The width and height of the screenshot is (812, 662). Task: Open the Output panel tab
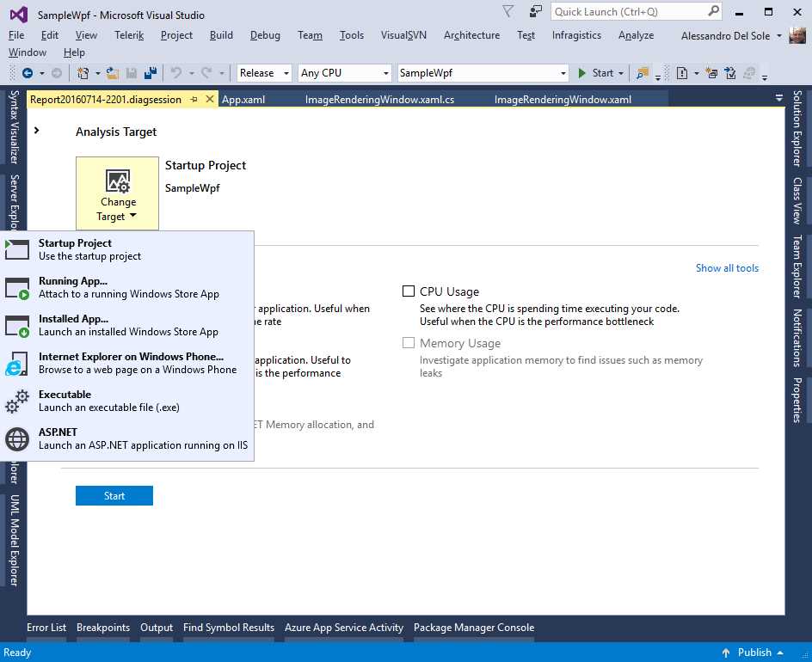[x=157, y=628]
